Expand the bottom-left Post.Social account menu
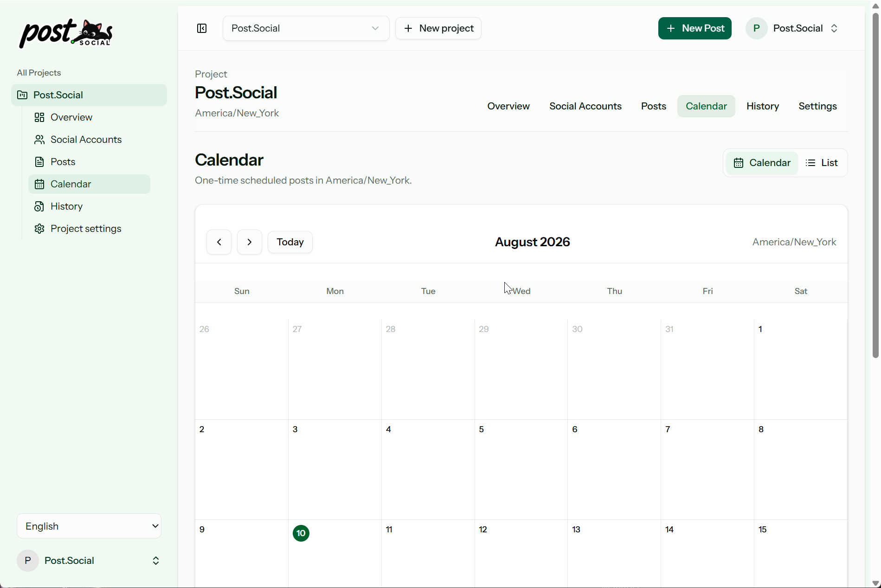881x588 pixels. point(156,561)
